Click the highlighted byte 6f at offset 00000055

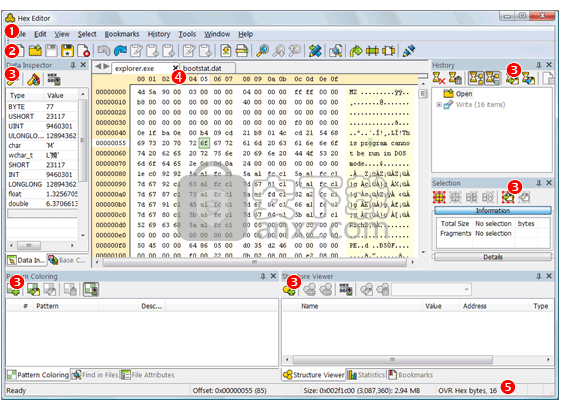coord(204,143)
